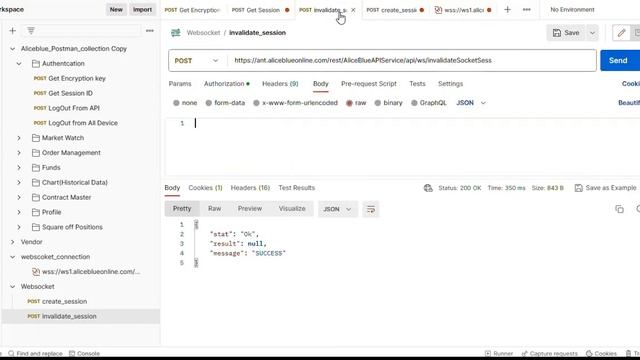The width and height of the screenshot is (640, 360).
Task: Switch to the Authorization tab
Action: coord(227,84)
